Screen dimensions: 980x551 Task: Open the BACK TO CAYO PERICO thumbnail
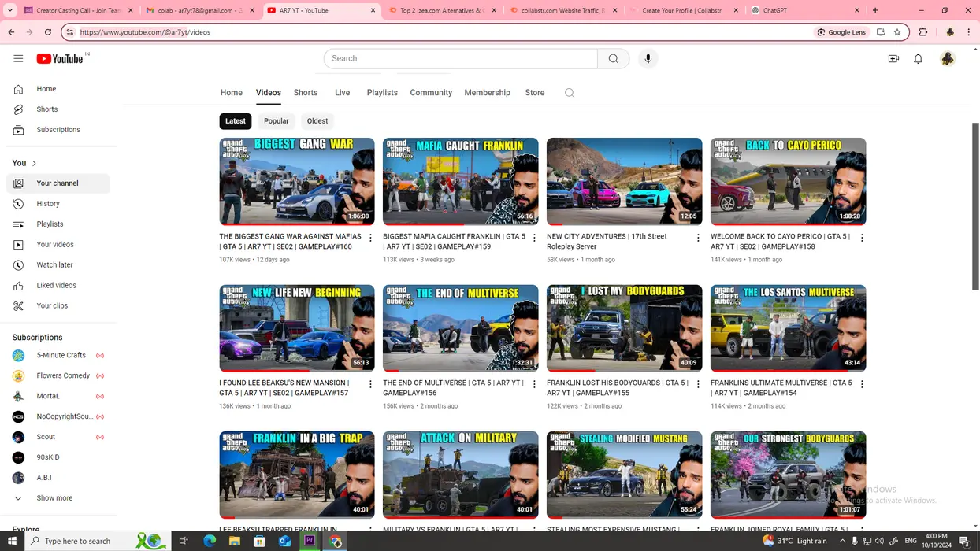pyautogui.click(x=788, y=182)
